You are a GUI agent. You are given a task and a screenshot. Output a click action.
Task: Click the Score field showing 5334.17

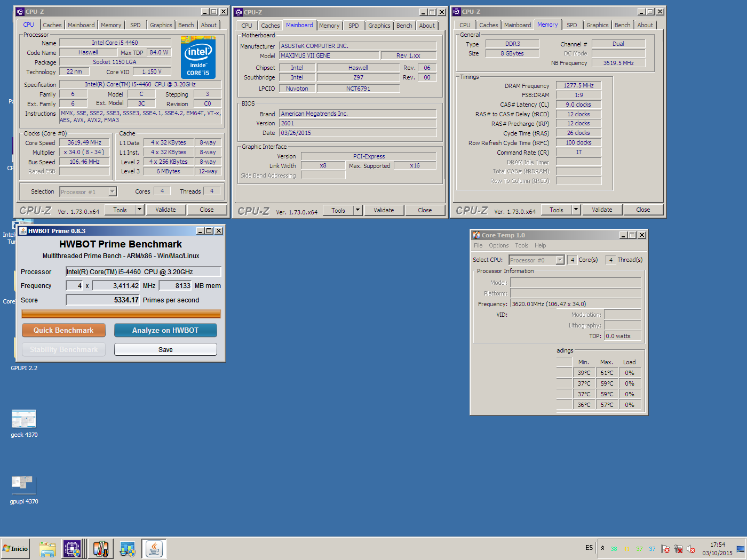[x=102, y=300]
